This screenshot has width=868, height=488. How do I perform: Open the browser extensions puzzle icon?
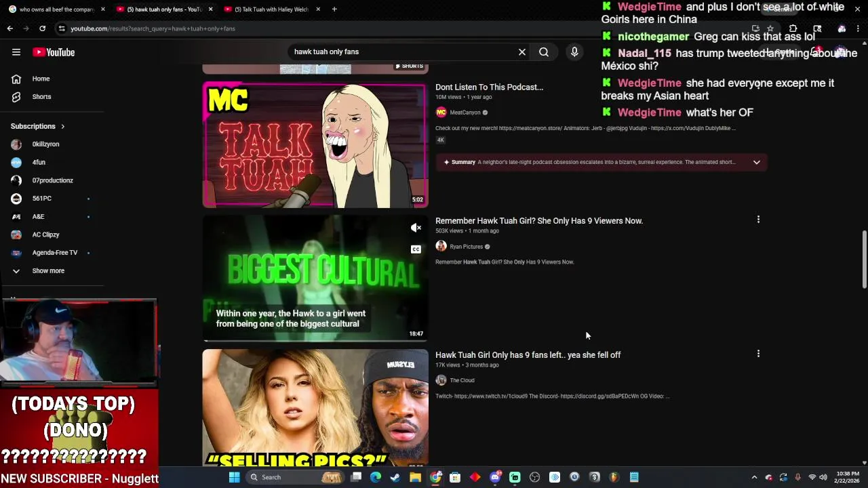(x=793, y=28)
